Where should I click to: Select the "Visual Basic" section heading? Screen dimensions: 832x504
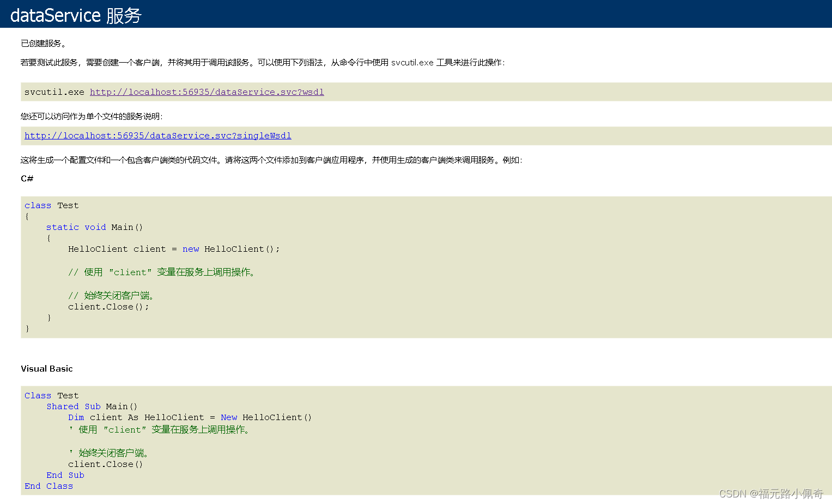(46, 369)
